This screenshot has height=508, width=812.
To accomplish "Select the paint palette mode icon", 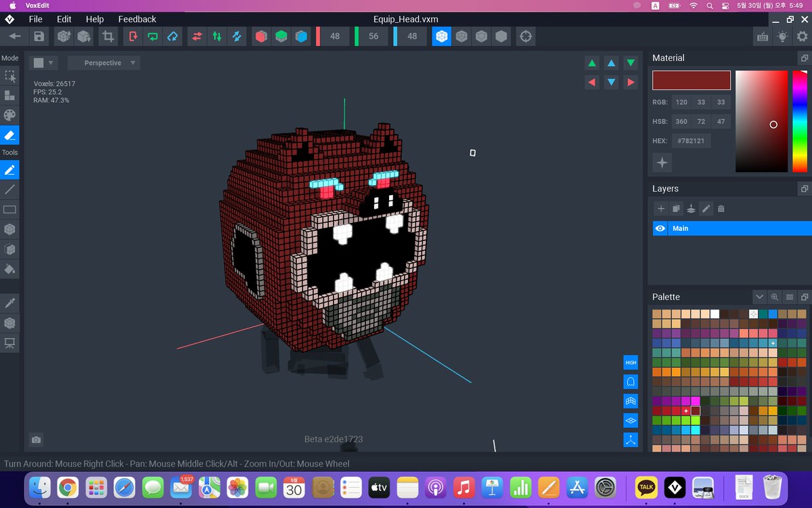I will 9,115.
